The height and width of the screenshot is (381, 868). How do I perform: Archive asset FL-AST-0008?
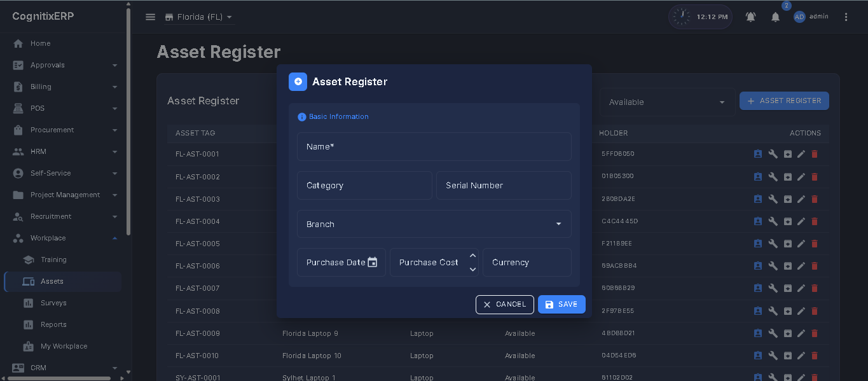coord(787,311)
